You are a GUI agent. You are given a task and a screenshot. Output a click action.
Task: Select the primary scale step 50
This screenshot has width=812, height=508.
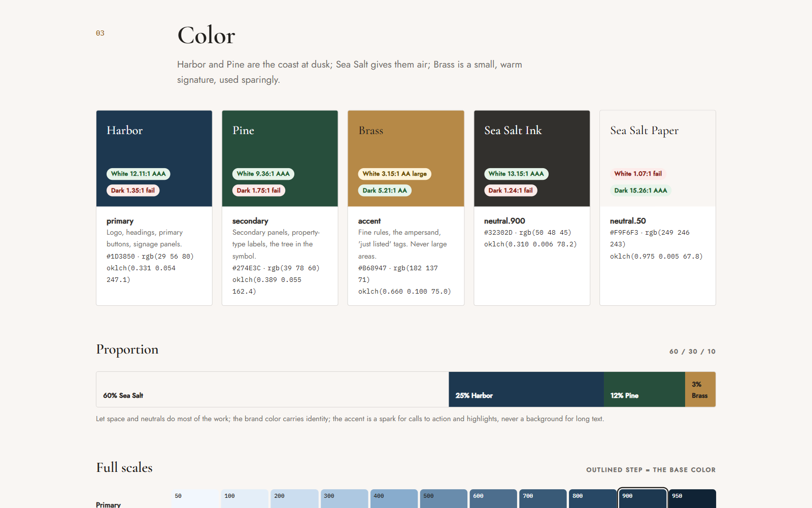pyautogui.click(x=195, y=499)
